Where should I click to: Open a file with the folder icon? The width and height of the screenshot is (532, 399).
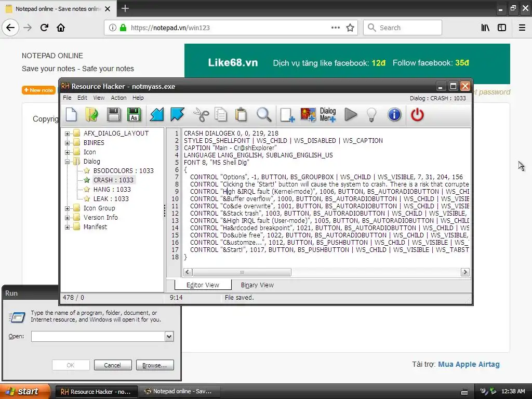click(91, 115)
